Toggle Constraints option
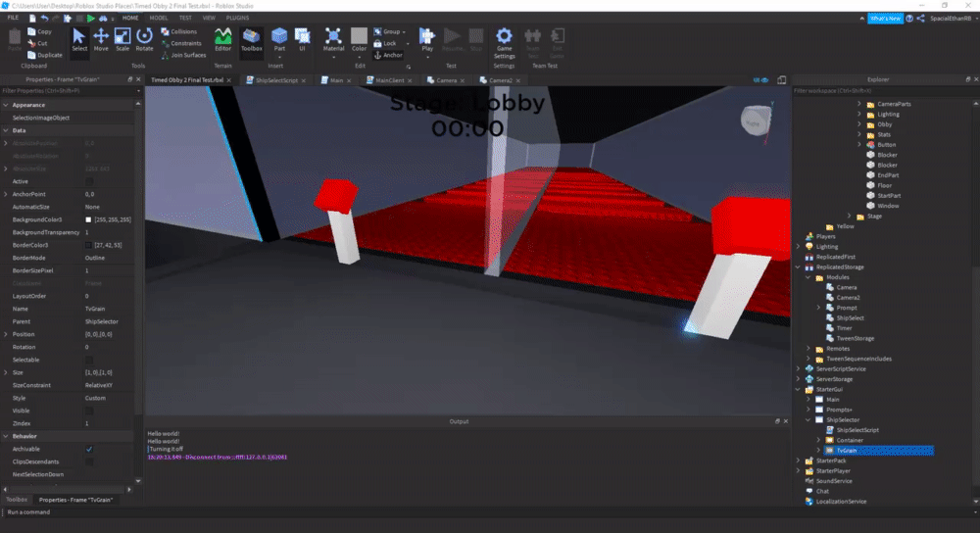980x533 pixels. 181,43
